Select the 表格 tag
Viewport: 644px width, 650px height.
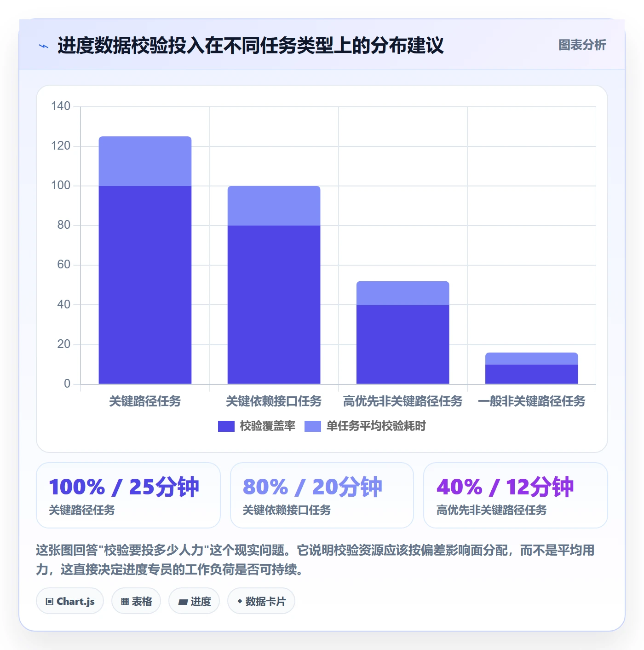pyautogui.click(x=136, y=601)
